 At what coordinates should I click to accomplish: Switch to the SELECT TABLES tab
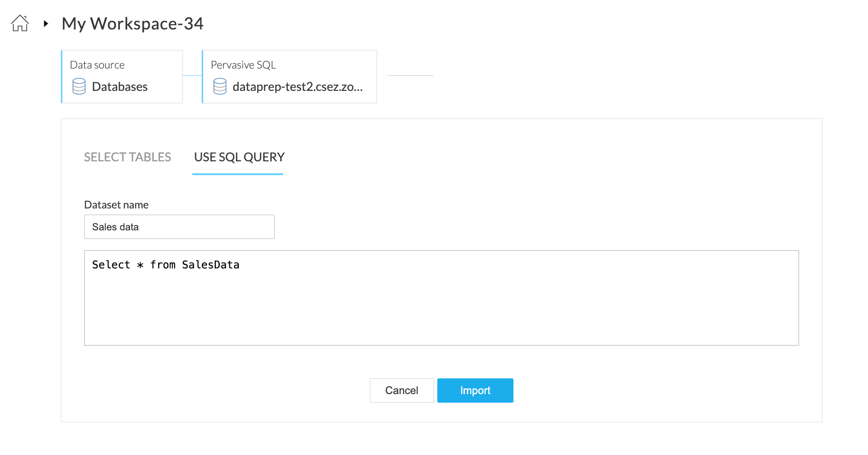128,157
